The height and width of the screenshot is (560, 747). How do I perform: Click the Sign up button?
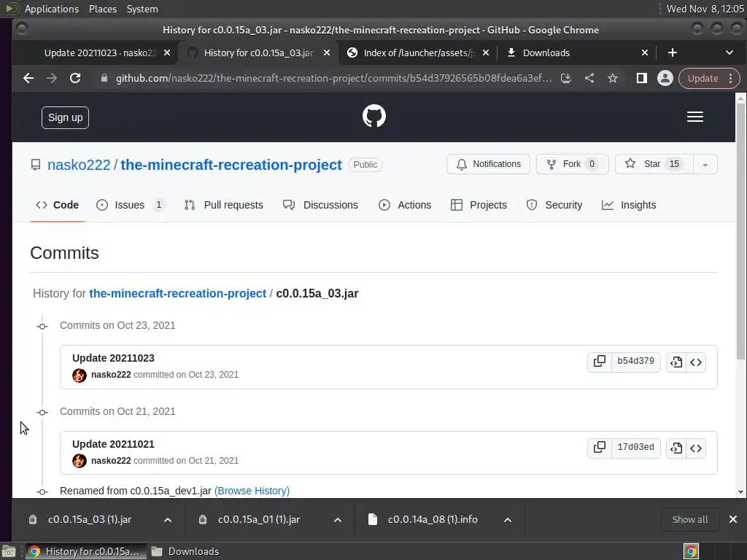[x=65, y=117]
